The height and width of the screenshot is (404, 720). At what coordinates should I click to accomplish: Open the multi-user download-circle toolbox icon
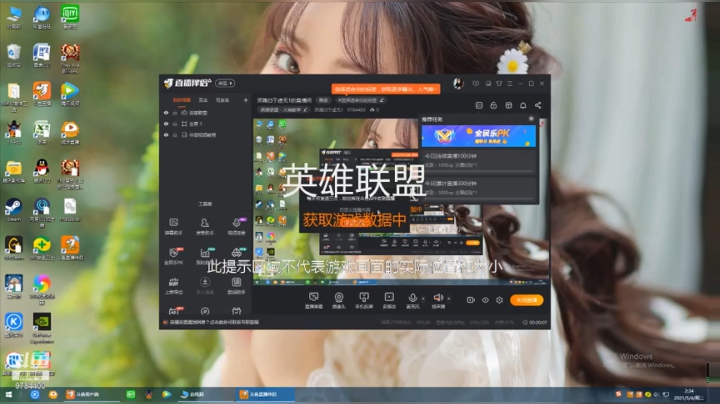point(205,285)
